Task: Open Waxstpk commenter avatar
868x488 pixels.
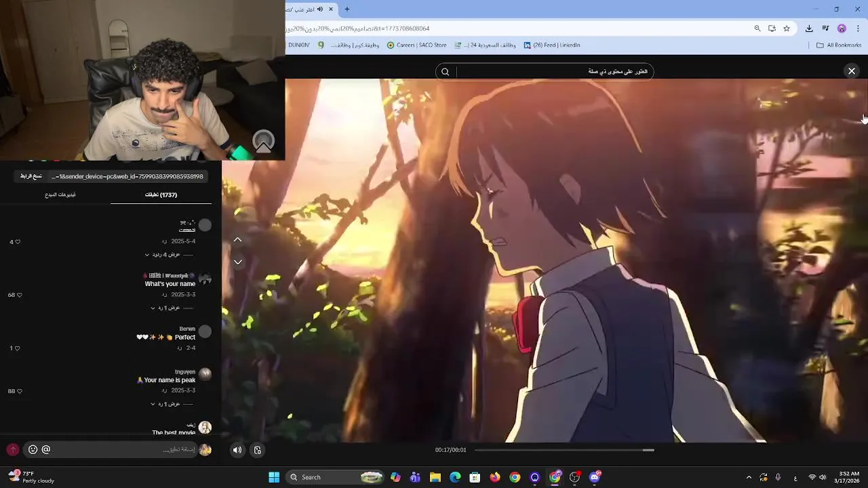Action: tap(205, 279)
